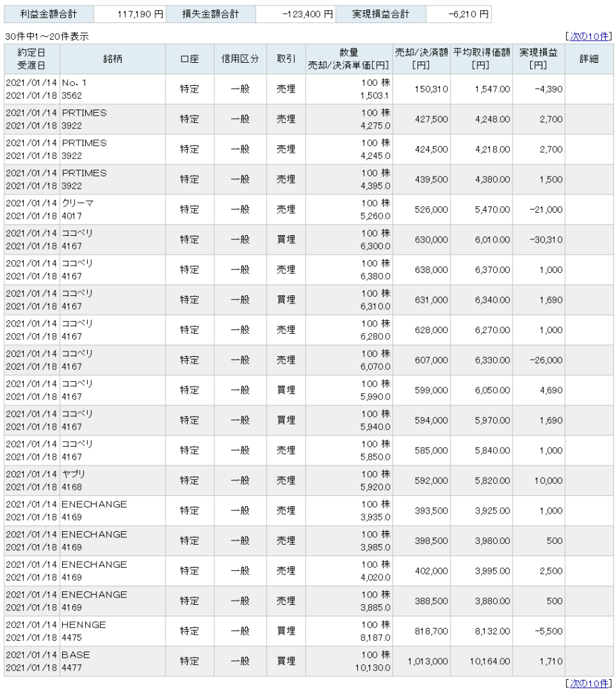Click the 銘柄 column header

(113, 59)
